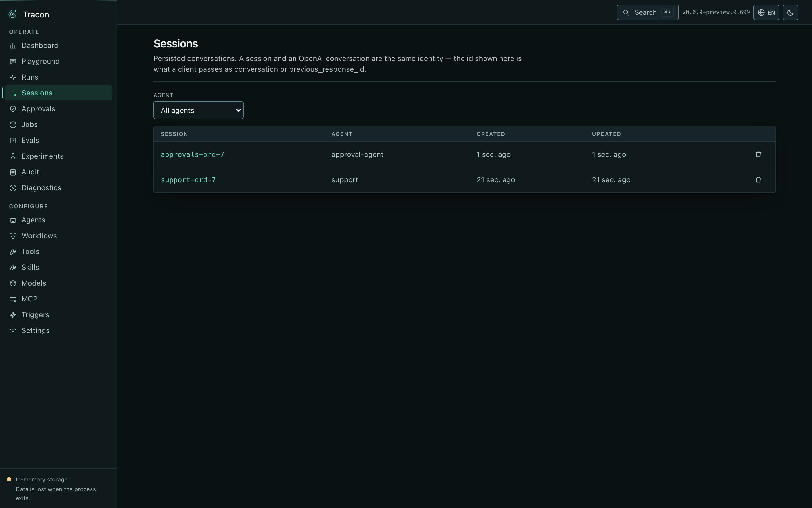
Task: Click the Diagnostics gauge icon
Action: coord(13,188)
